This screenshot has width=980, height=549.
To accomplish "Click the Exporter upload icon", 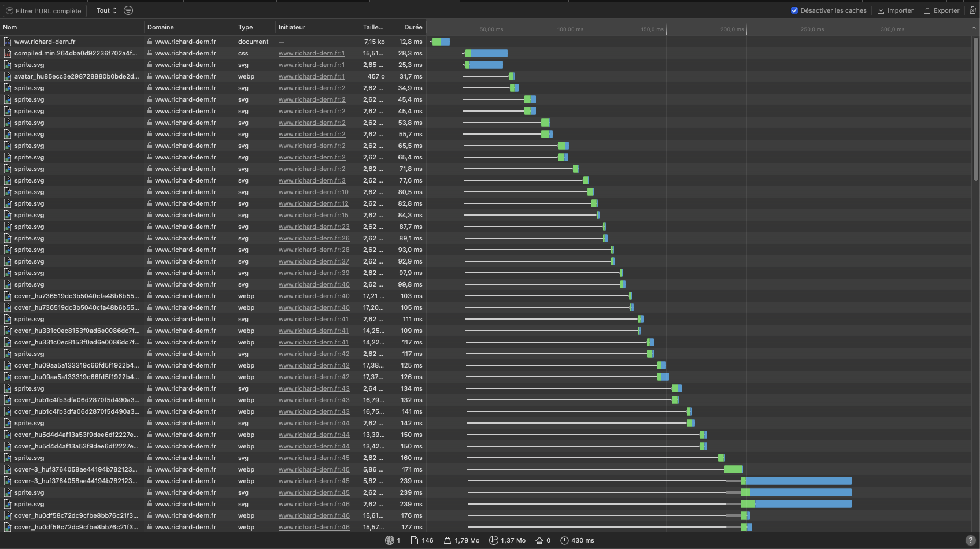I will click(x=927, y=10).
